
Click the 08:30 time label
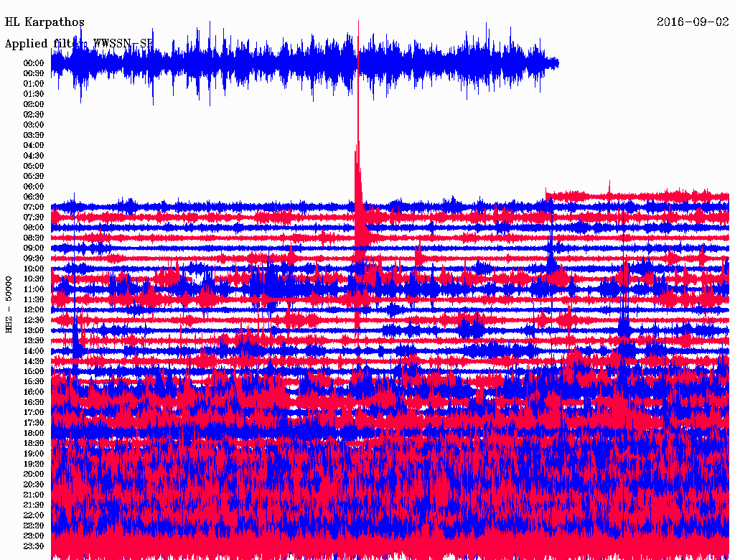(x=34, y=238)
